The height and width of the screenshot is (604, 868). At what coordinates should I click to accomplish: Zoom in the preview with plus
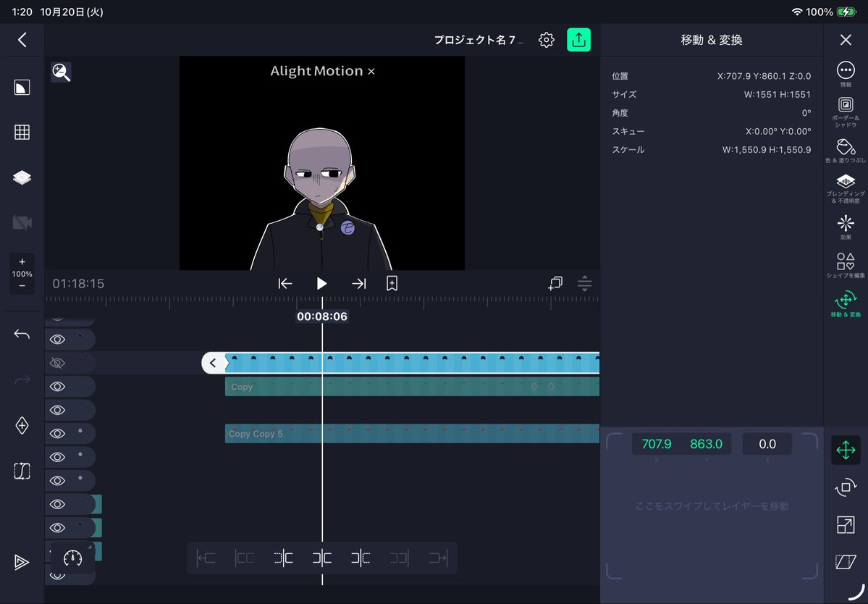(x=22, y=262)
